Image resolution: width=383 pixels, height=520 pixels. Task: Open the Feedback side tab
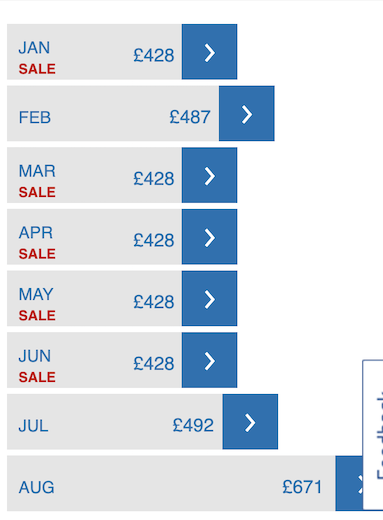[373, 435]
